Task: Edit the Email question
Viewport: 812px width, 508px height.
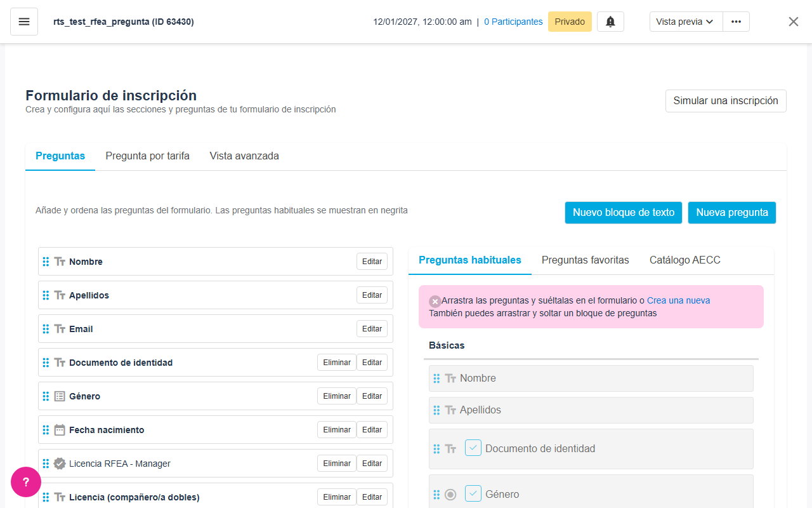Action: 372,329
